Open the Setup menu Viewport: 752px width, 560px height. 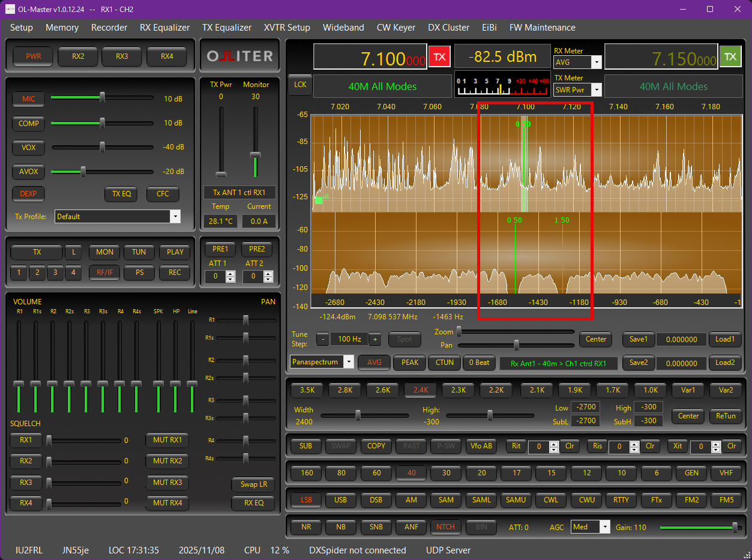pyautogui.click(x=22, y=28)
